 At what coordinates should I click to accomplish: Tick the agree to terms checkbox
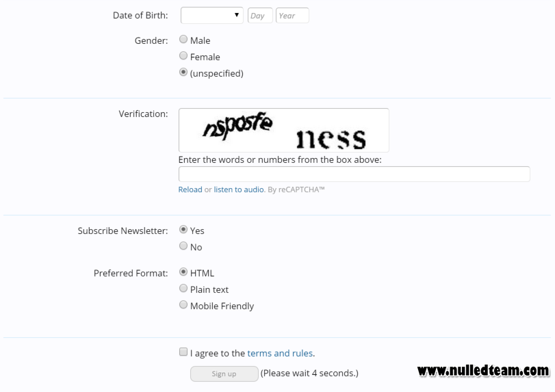click(x=183, y=352)
